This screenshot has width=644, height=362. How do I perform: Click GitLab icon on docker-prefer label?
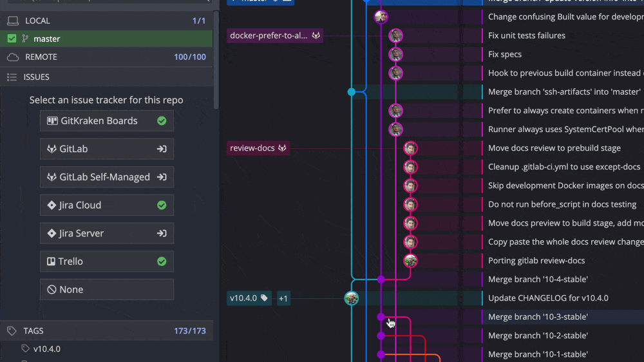point(316,35)
